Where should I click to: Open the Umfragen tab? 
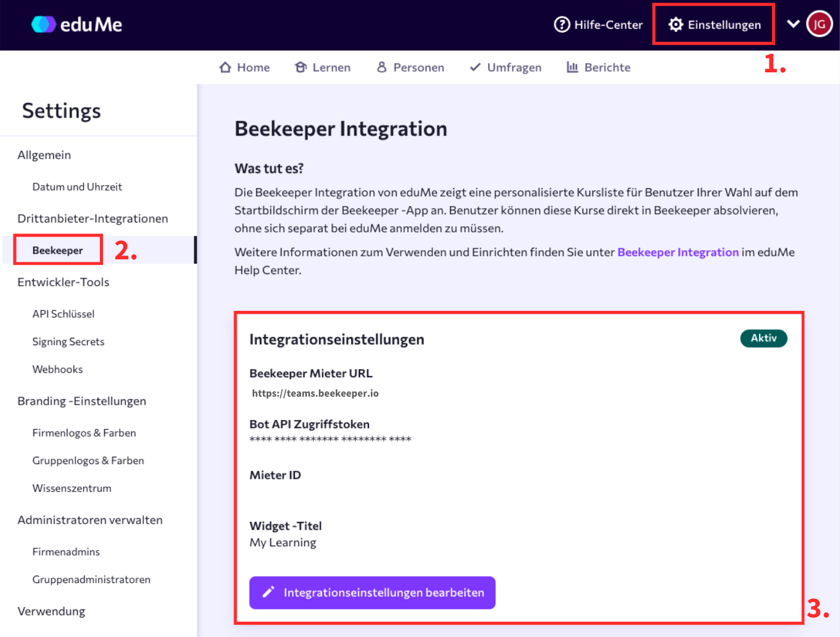(505, 67)
